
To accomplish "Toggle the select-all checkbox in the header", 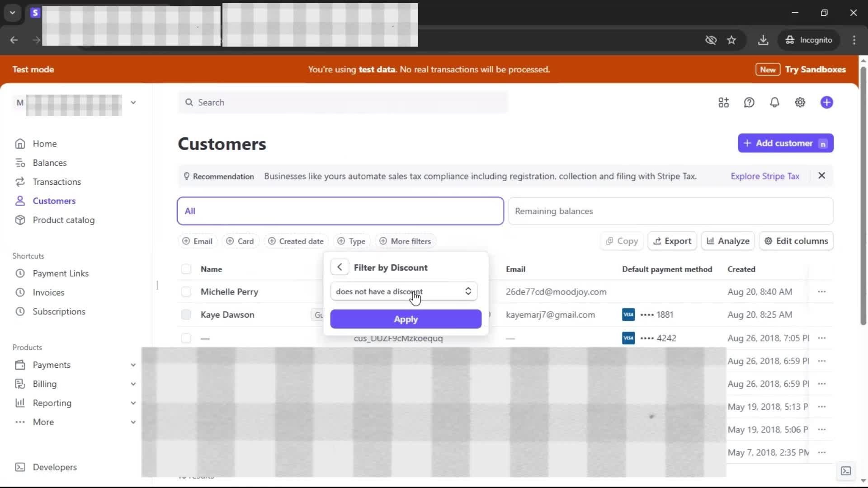I will (186, 269).
